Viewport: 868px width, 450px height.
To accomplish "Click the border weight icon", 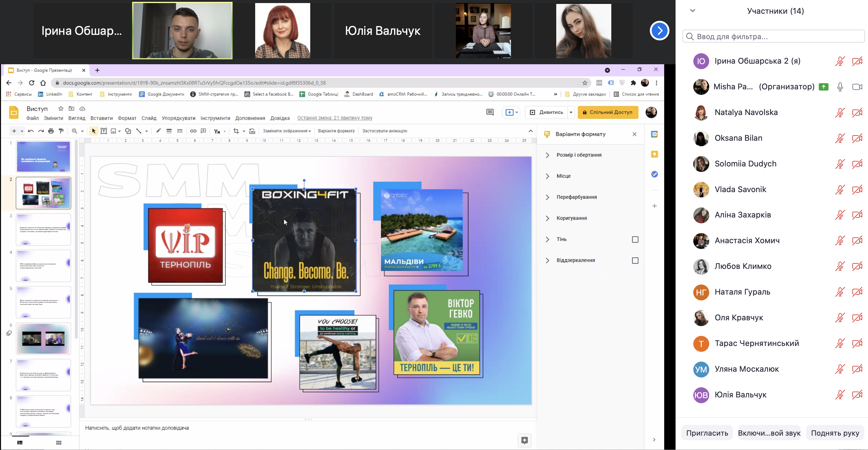I will pyautogui.click(x=169, y=131).
